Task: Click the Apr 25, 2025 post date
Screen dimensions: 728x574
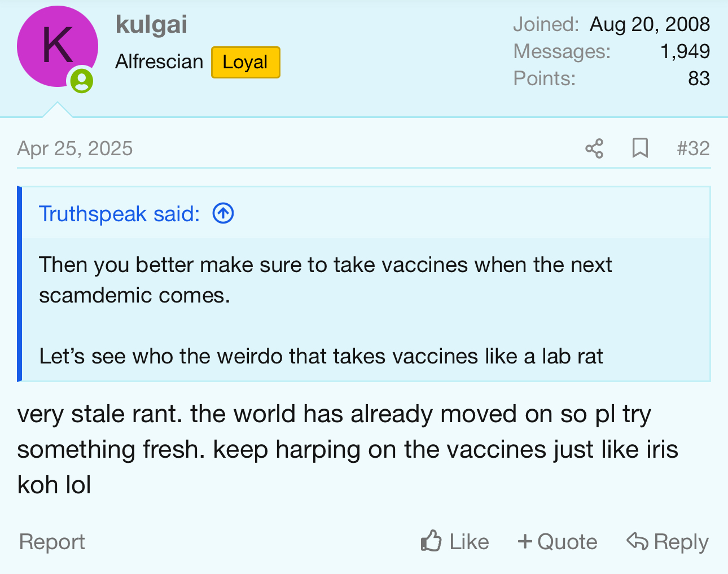Action: coord(75,148)
